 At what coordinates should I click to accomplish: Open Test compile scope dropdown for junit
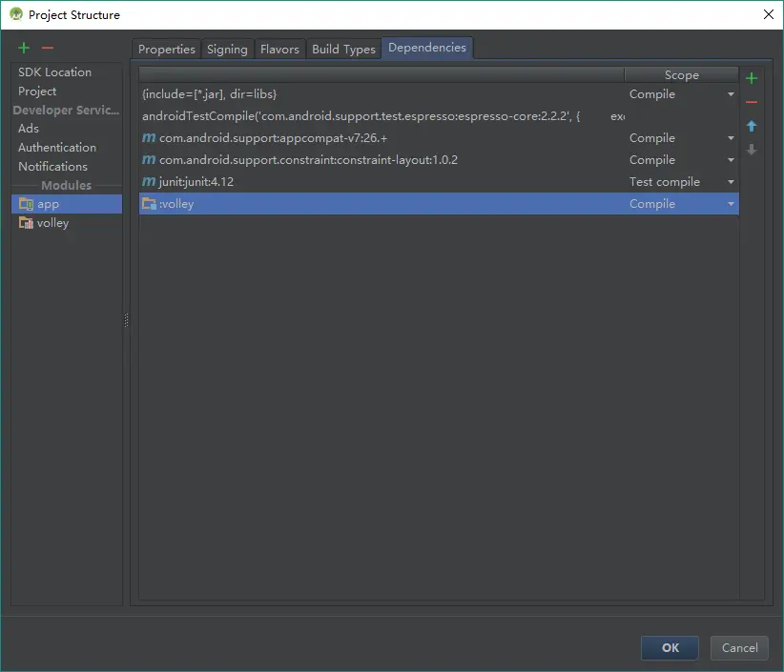[731, 182]
